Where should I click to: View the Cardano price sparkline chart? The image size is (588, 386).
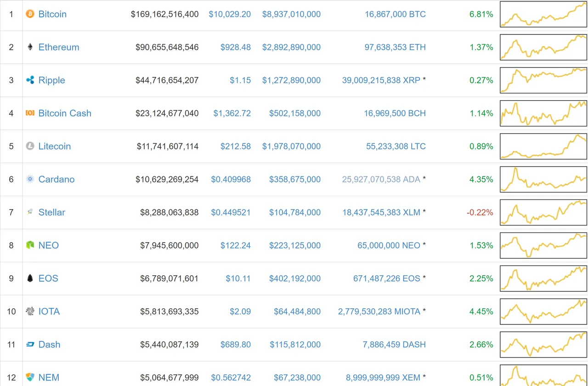click(543, 180)
